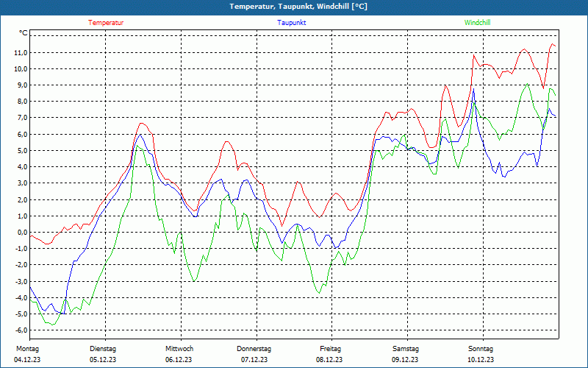Click the '-6,0' y-axis value
The image size is (588, 368).
[22, 330]
